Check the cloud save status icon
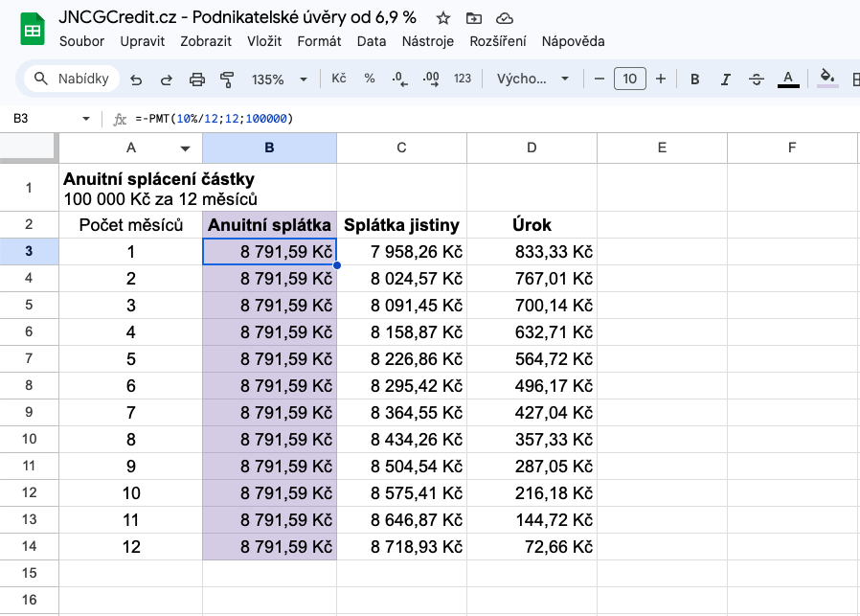Image resolution: width=860 pixels, height=616 pixels. pyautogui.click(x=504, y=18)
